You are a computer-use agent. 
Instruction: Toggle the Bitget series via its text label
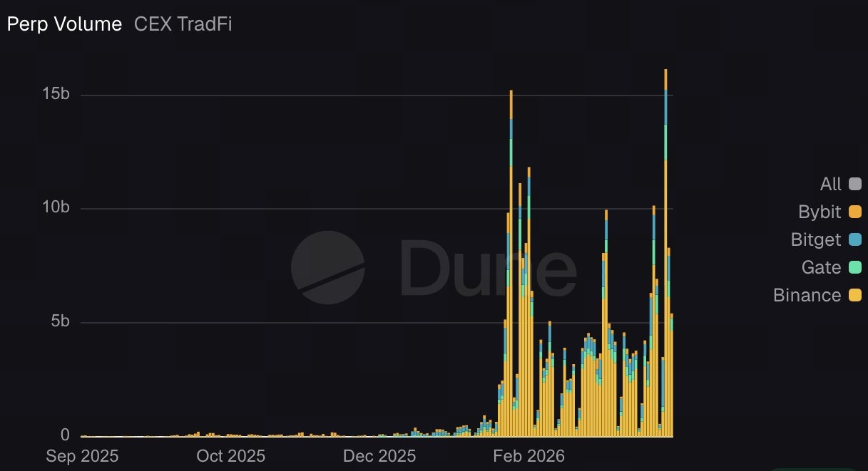816,240
